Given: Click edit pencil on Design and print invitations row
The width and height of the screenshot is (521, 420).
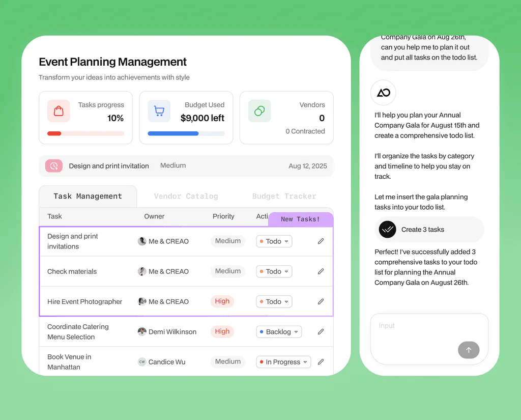Looking at the screenshot, I should click(x=321, y=241).
